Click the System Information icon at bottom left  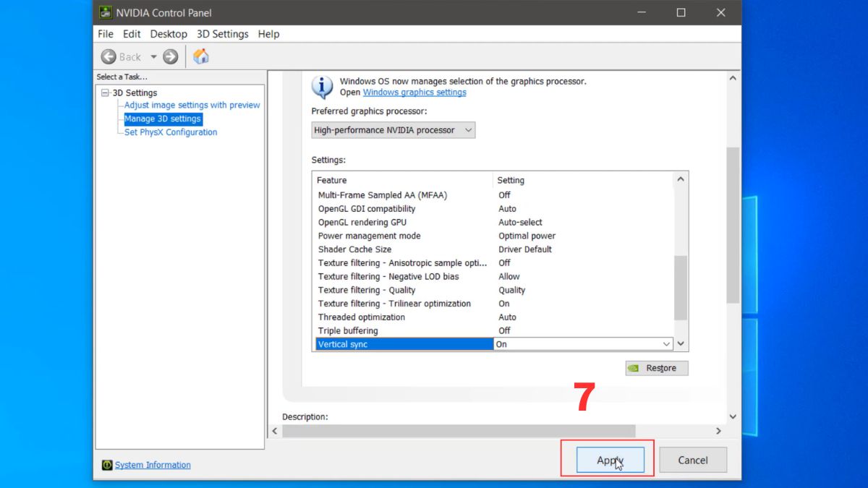click(x=108, y=465)
